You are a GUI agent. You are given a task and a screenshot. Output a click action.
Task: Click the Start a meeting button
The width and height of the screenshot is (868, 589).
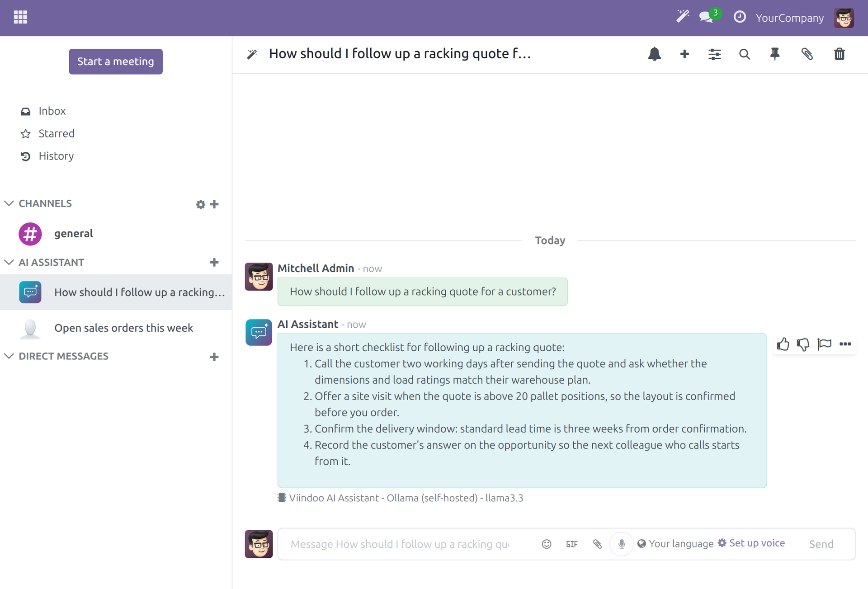click(116, 61)
